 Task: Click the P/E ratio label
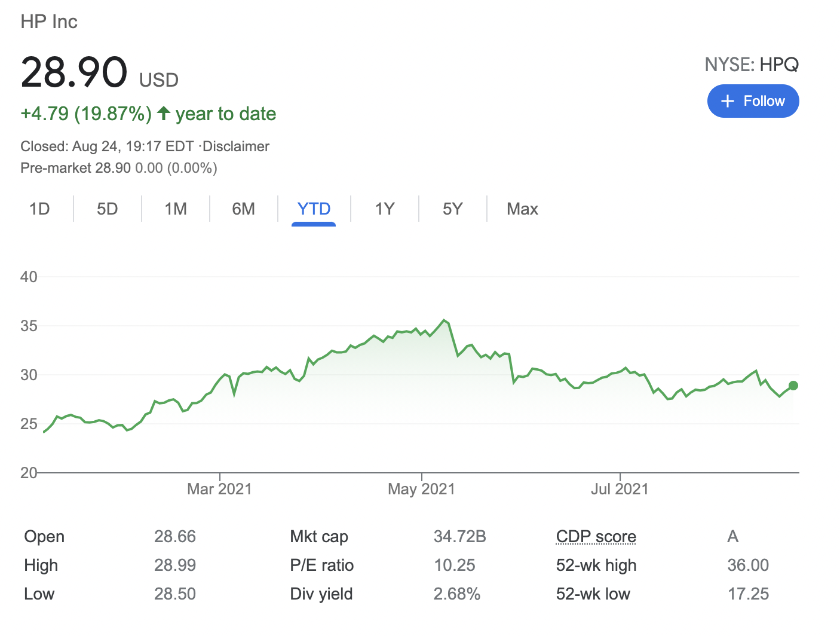[322, 565]
